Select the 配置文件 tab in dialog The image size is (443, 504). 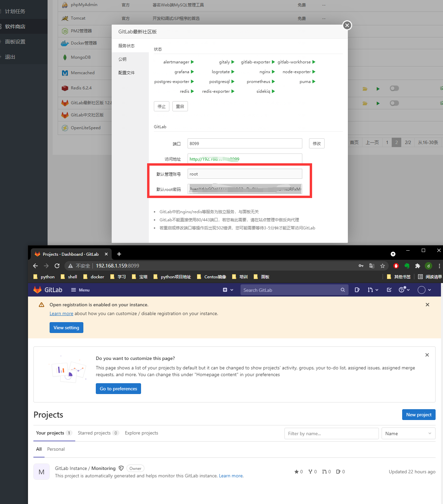click(130, 73)
